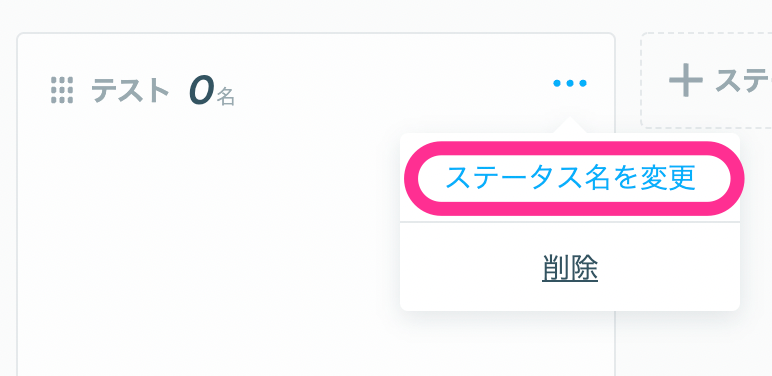The width and height of the screenshot is (772, 376).
Task: Rename status via ステータス名を変更 link
Action: coord(570,178)
